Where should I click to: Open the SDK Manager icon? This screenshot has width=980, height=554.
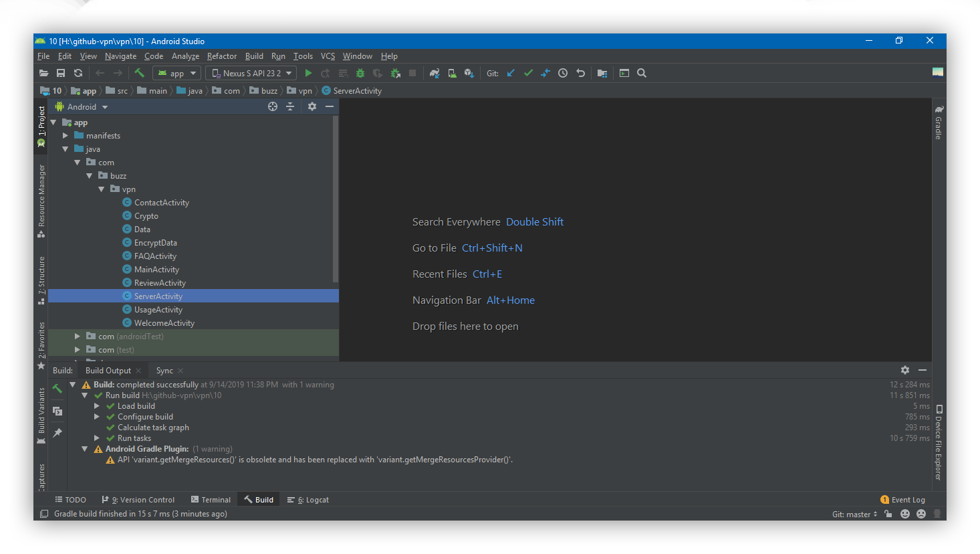tap(469, 73)
